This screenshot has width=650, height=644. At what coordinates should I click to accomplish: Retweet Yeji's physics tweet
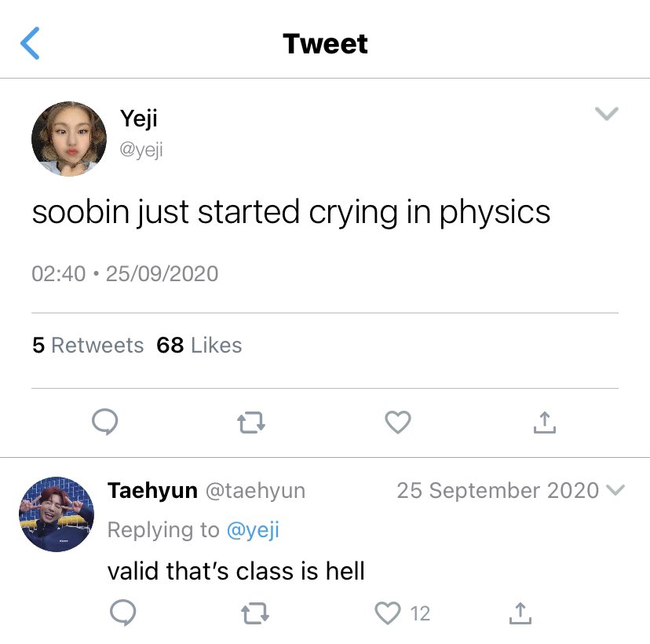pyautogui.click(x=251, y=423)
